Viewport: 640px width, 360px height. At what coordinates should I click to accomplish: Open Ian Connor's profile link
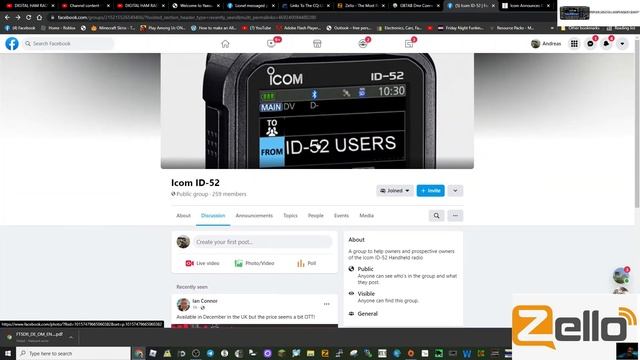[x=205, y=301]
